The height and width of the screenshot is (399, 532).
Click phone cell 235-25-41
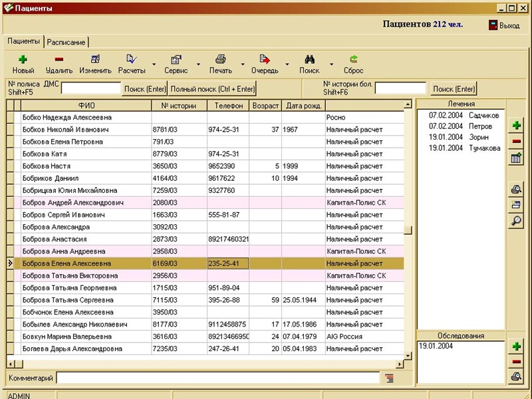[x=228, y=263]
